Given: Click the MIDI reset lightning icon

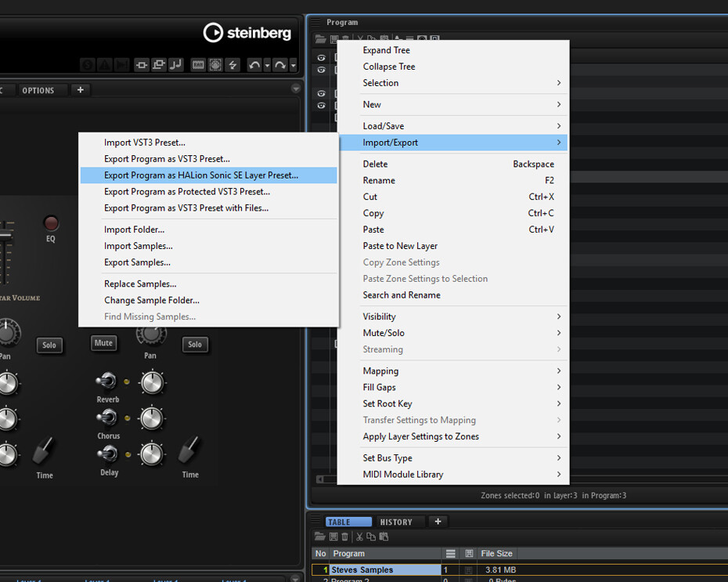Looking at the screenshot, I should click(x=232, y=65).
